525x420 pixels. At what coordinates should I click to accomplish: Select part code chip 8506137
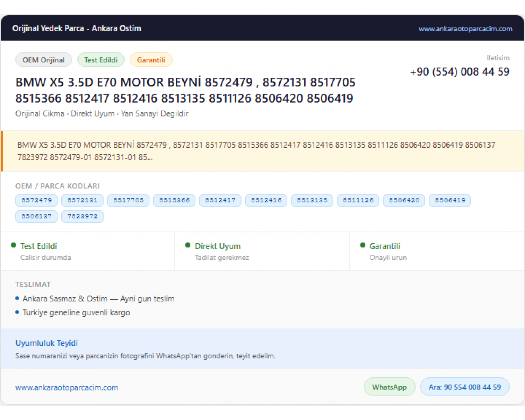(36, 216)
